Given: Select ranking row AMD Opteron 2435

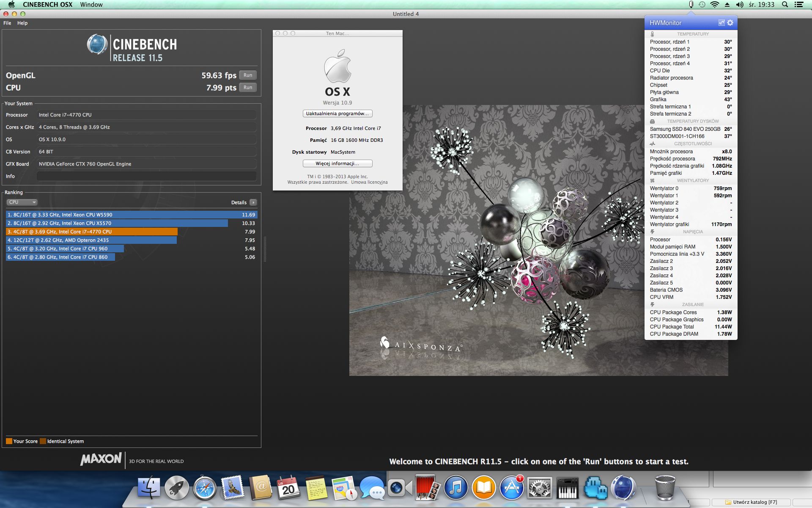Looking at the screenshot, I should tap(131, 240).
